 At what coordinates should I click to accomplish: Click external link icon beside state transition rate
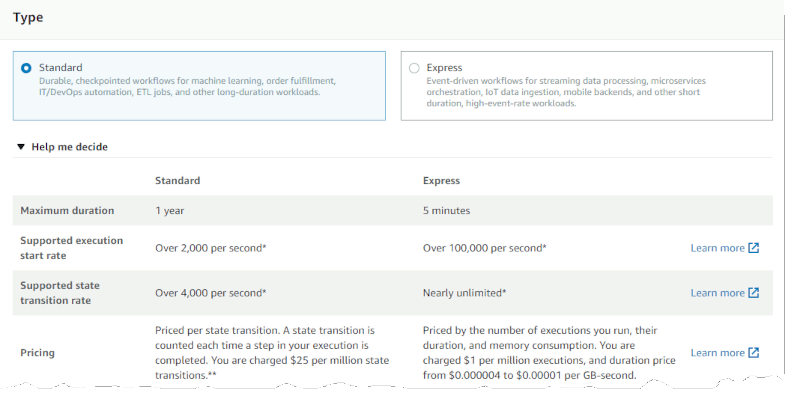pos(754,293)
